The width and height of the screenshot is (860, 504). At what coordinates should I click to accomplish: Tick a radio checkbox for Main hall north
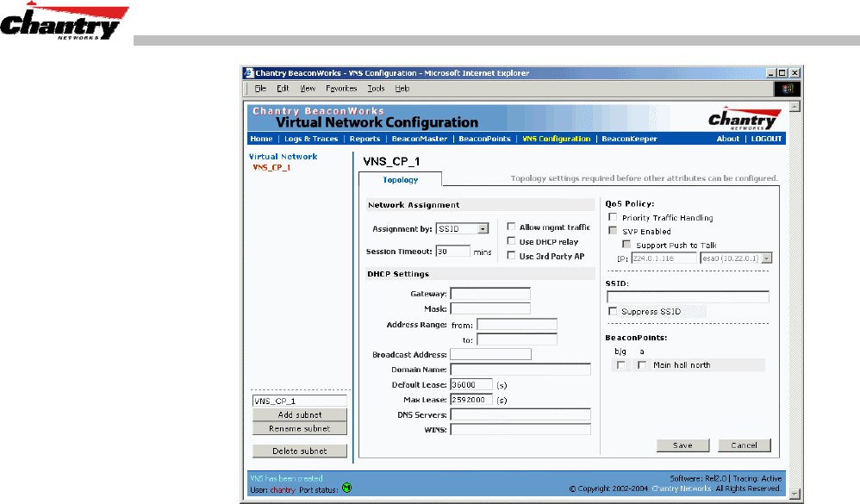coord(642,365)
